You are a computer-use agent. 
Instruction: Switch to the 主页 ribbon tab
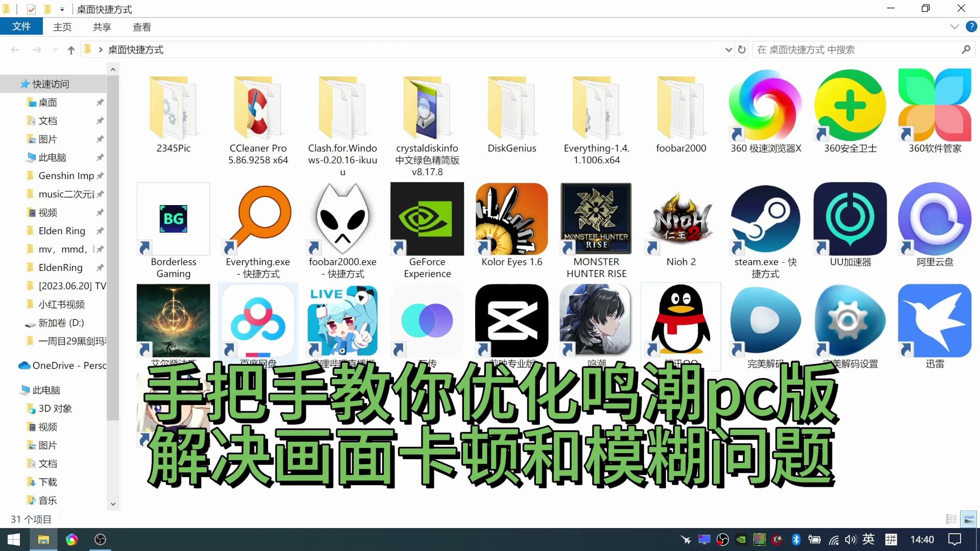coord(62,27)
